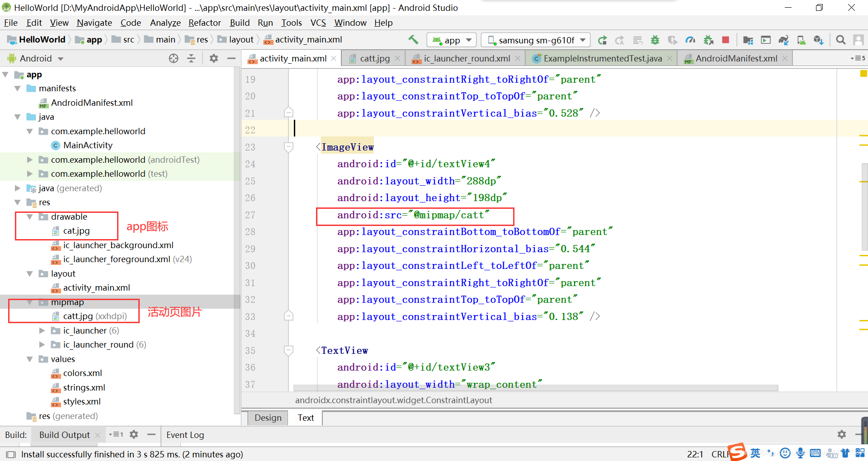Open the Analyze menu
The width and height of the screenshot is (868, 461).
pos(165,23)
